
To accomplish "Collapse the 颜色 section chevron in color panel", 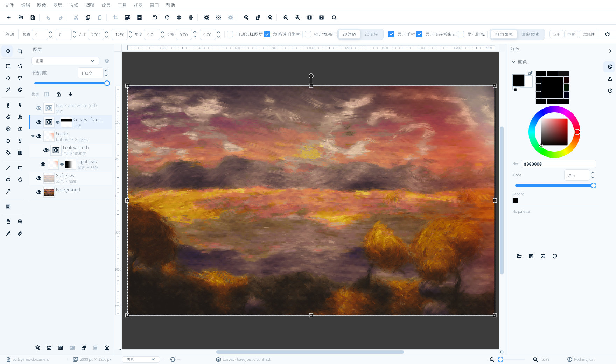I will (513, 62).
